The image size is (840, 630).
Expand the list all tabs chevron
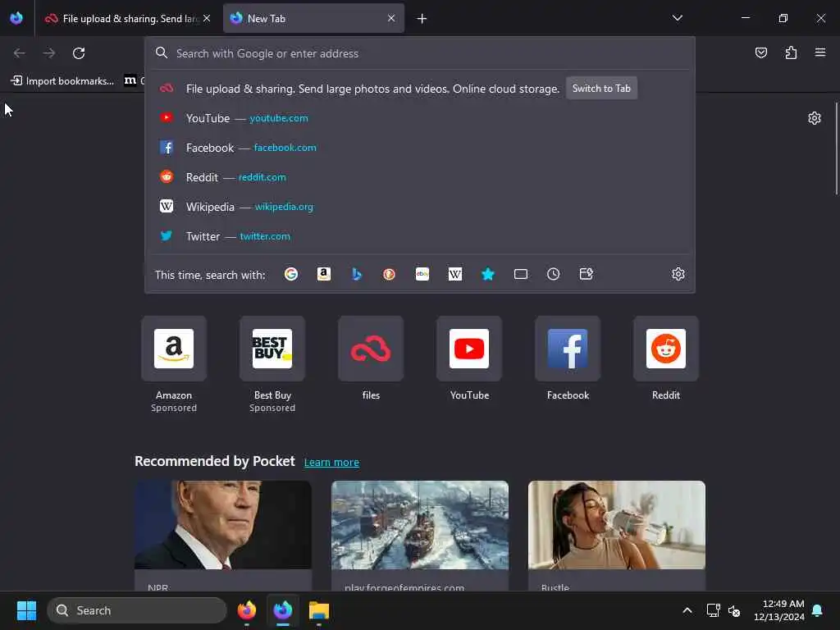click(677, 18)
